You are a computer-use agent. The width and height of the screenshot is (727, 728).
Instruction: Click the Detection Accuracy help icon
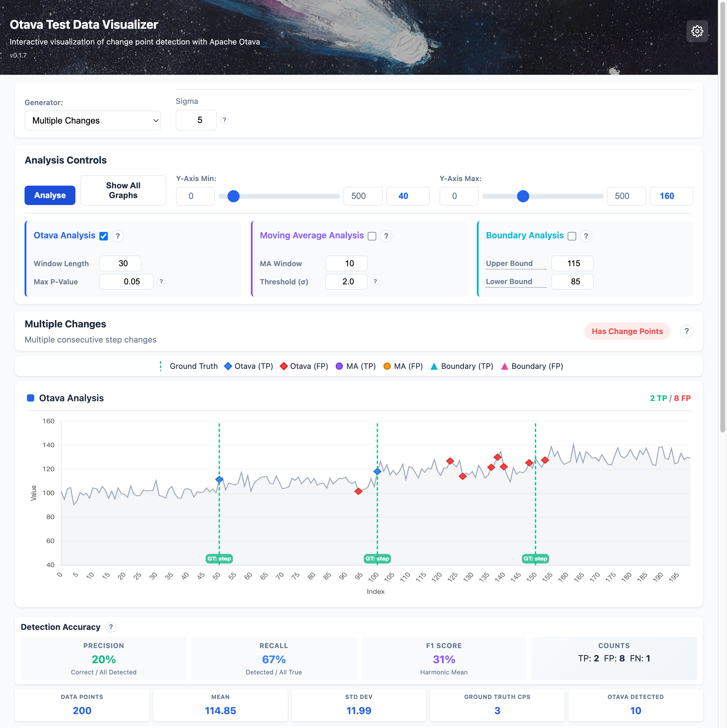click(111, 627)
